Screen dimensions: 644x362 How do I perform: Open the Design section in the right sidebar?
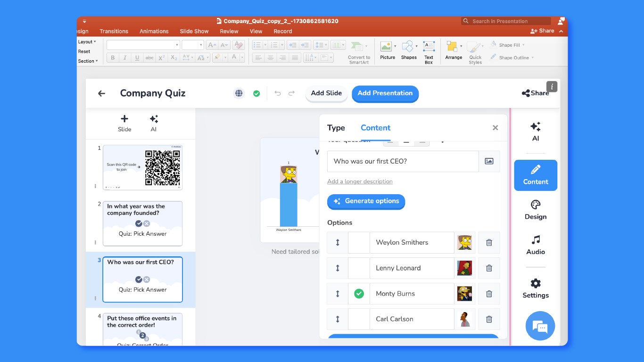tap(536, 210)
